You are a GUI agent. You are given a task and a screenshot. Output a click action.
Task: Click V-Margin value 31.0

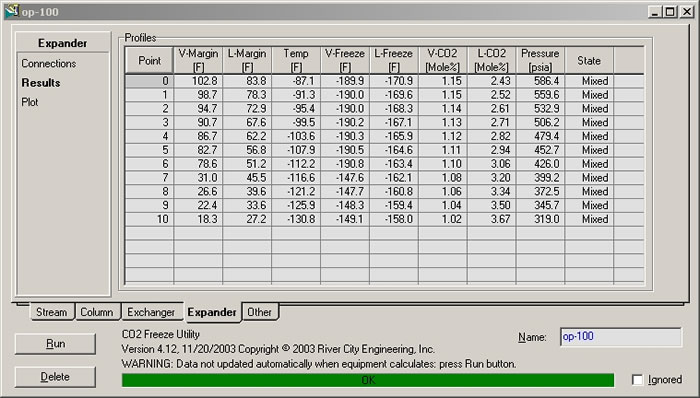[x=198, y=178]
